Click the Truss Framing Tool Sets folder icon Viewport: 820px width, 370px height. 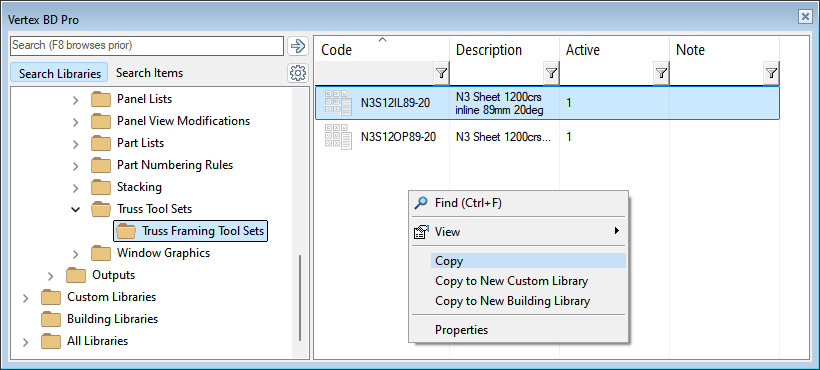(126, 230)
